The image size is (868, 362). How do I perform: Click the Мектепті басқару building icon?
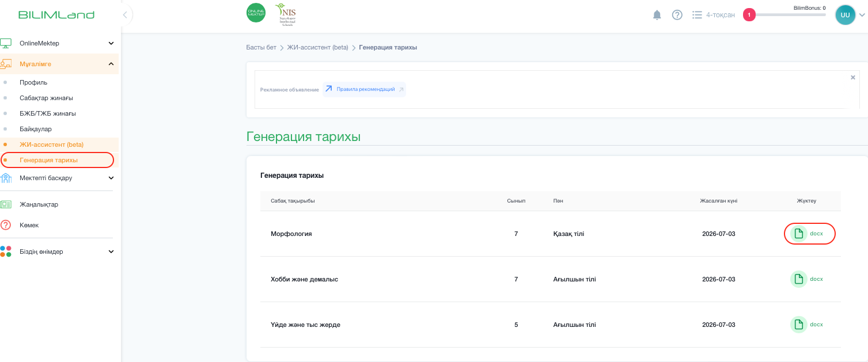[x=6, y=178]
